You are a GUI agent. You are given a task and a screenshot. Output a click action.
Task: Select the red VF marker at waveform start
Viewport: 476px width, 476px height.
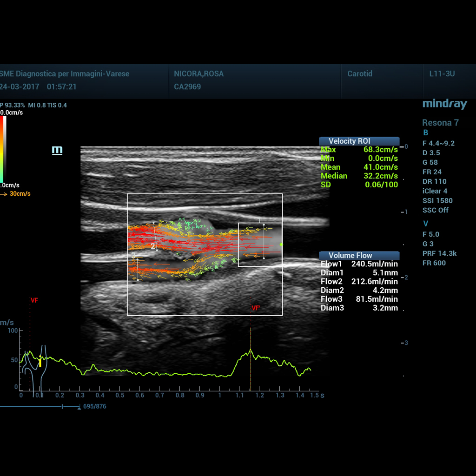33,300
